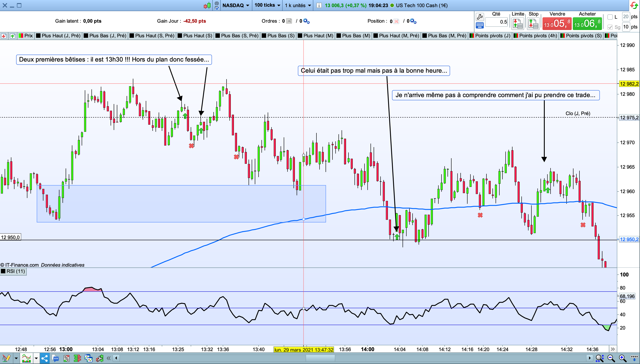Open trading settings wrench icon
640x364 pixels.
(x=480, y=17)
